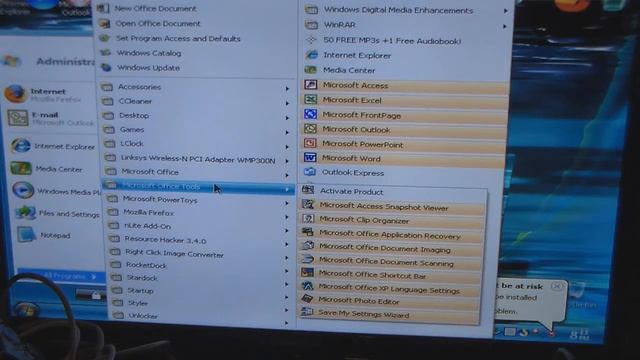Select Microsoft Office Tools menu folder
The image size is (640, 360).
[198, 187]
